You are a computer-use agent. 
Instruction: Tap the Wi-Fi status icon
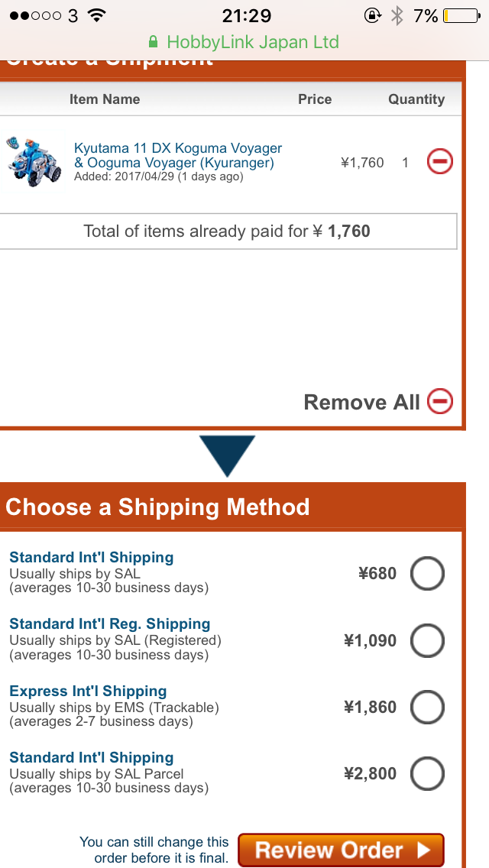(96, 15)
